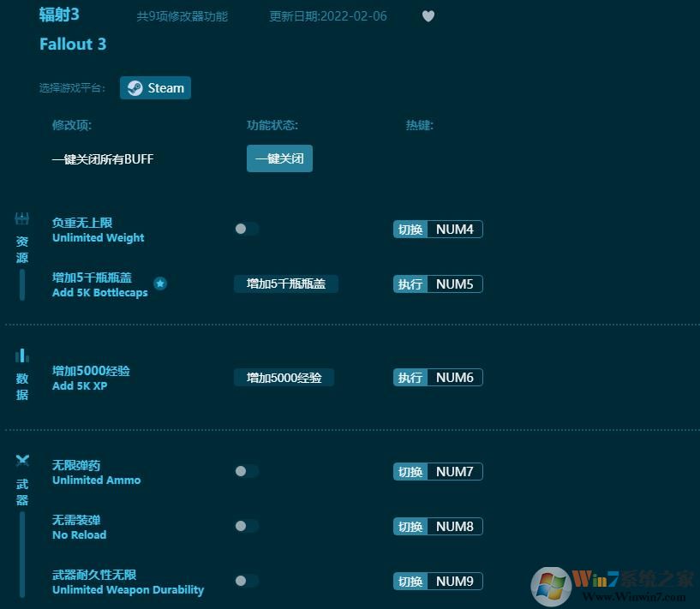700x609 pixels.
Task: Click the 修改项 column header
Action: (x=72, y=125)
